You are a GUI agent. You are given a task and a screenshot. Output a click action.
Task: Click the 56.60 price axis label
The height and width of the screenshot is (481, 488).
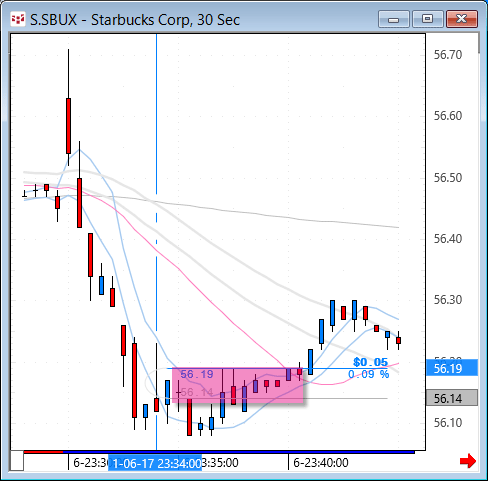point(448,116)
